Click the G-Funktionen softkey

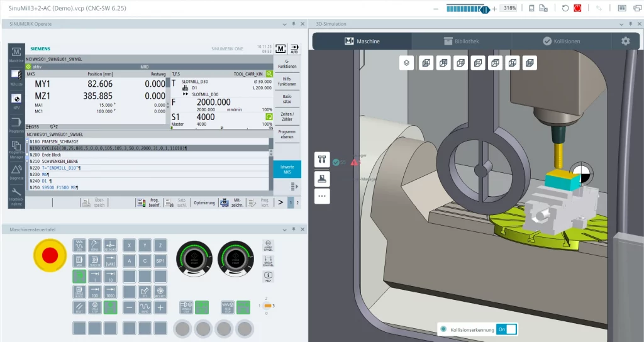tap(287, 63)
